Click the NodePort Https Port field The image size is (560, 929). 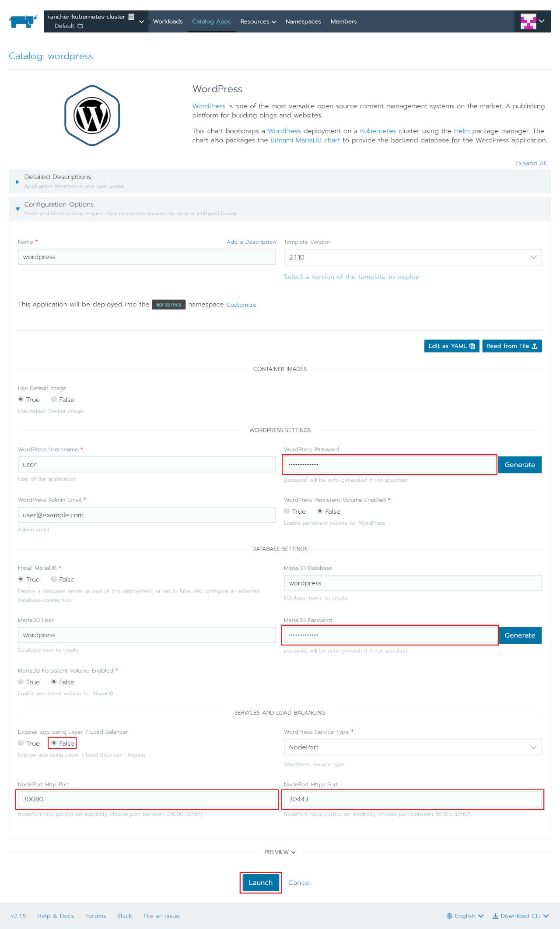(x=413, y=799)
